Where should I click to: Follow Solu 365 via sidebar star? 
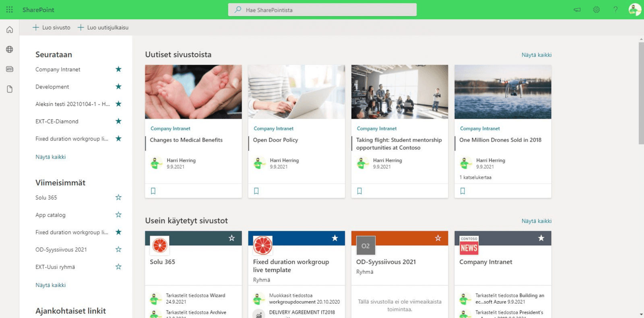(x=118, y=197)
